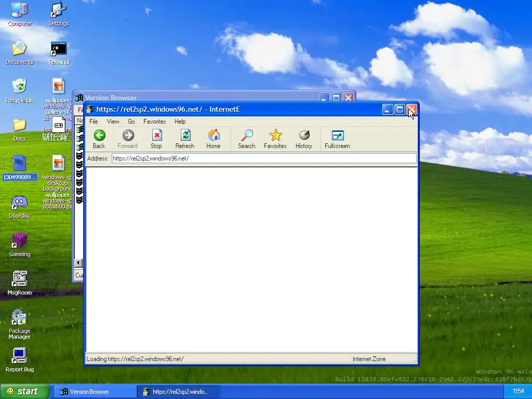532x399 pixels.
Task: Select the Report Bug desktop icon
Action: 20,361
